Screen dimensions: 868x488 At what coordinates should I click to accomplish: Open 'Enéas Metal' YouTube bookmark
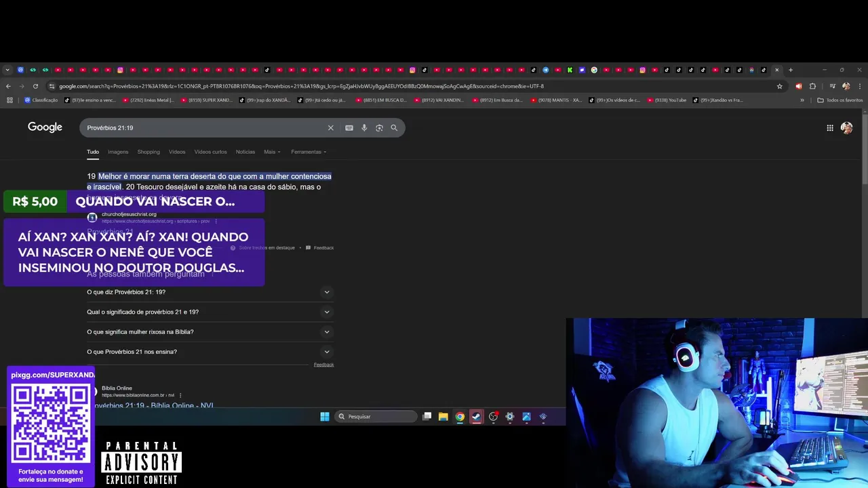[148, 100]
